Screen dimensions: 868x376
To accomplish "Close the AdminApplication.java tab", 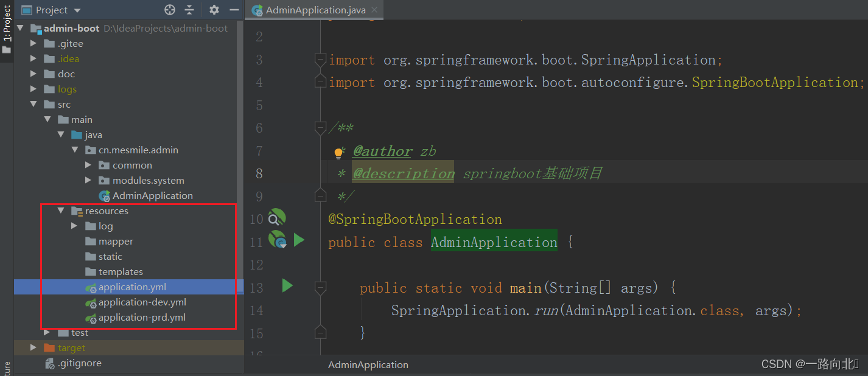I will pyautogui.click(x=374, y=10).
